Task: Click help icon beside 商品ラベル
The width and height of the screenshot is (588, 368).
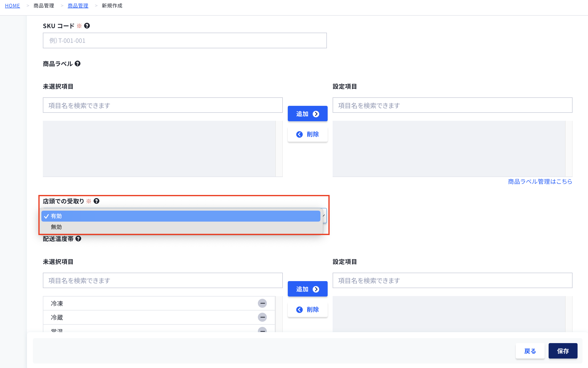Action: [78, 64]
